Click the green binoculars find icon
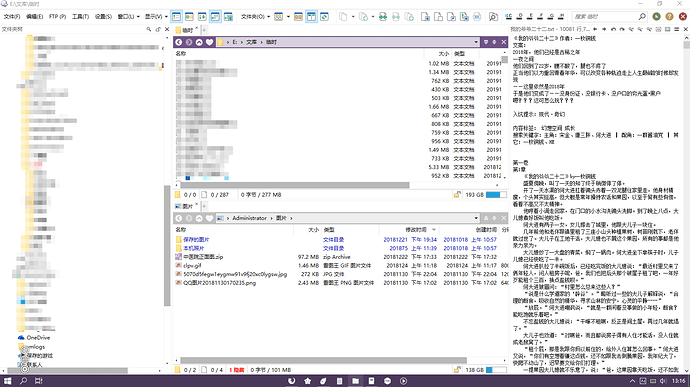Viewport: 690px width, 387px height. (x=383, y=17)
